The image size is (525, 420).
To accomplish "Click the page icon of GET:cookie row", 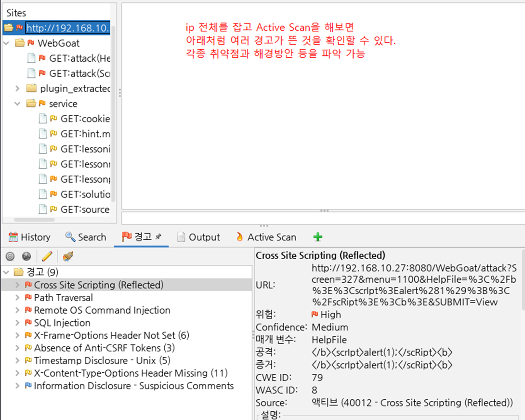I will point(42,118).
